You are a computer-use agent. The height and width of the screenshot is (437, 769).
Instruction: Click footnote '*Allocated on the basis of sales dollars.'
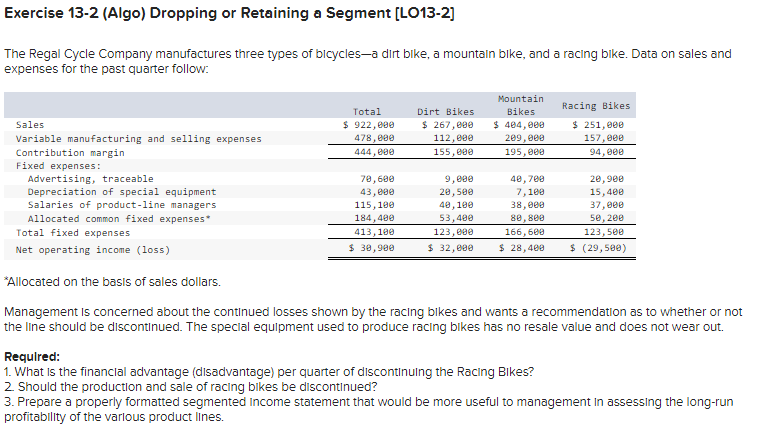(112, 282)
